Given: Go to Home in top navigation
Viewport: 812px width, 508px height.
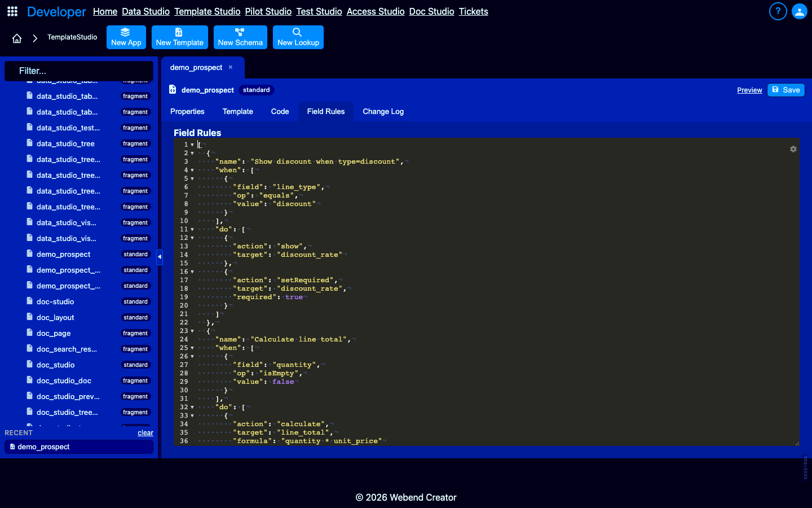Looking at the screenshot, I should 105,11.
